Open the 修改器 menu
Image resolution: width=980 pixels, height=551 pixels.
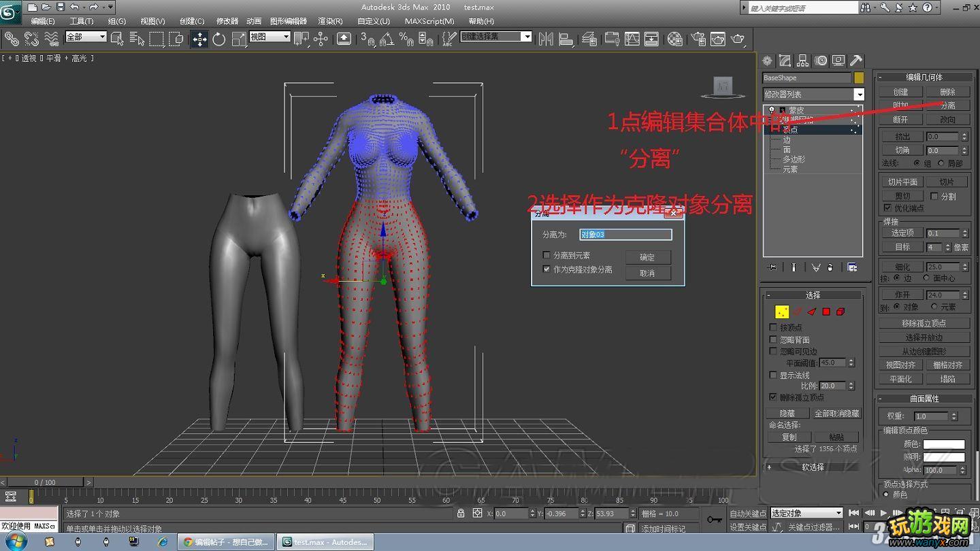[x=227, y=21]
